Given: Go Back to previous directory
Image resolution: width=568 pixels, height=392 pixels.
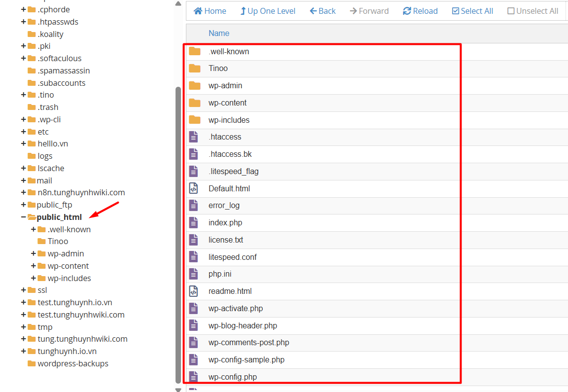Looking at the screenshot, I should [322, 11].
